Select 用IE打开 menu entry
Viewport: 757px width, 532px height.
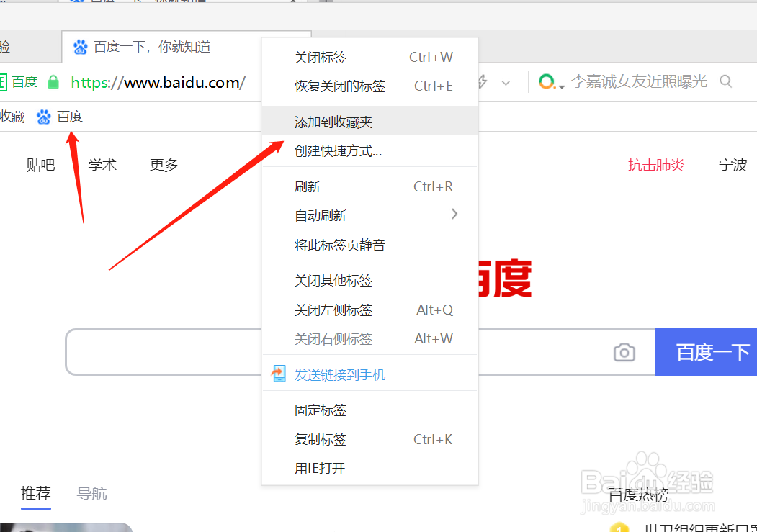(369, 469)
